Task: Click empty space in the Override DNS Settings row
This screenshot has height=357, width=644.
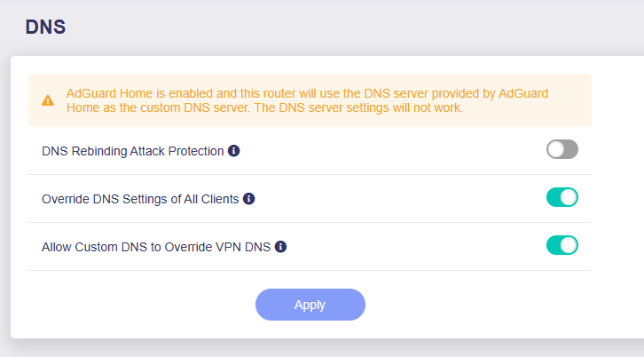Action: [x=399, y=199]
